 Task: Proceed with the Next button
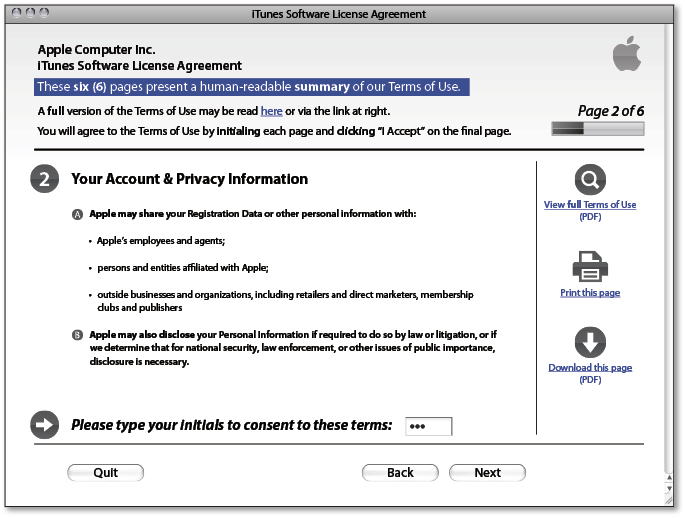(488, 473)
